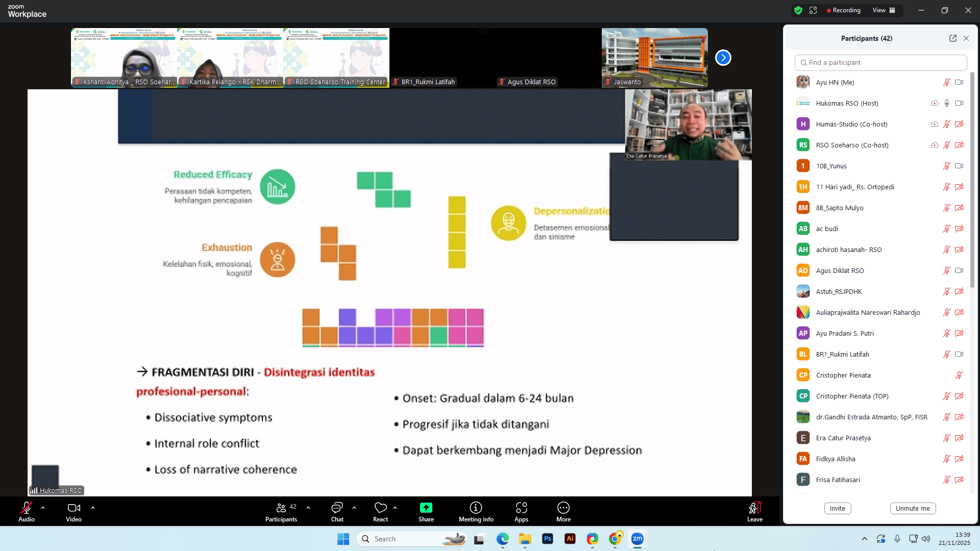Open Meeting info icon
The width and height of the screenshot is (980, 551).
[x=476, y=508]
